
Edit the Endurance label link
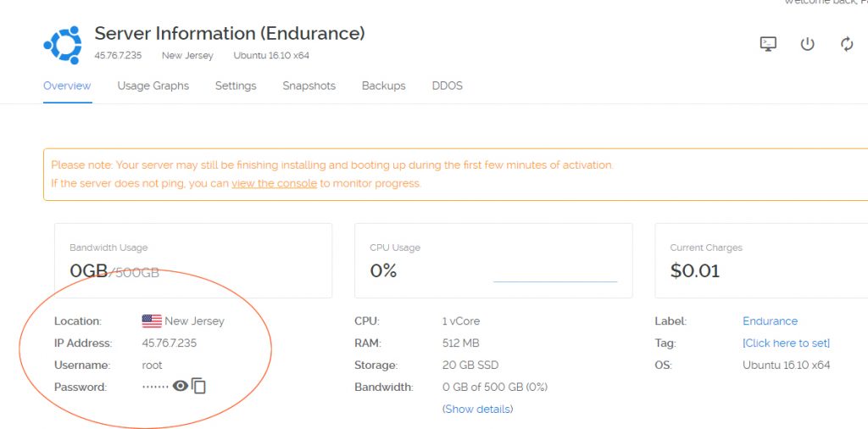coord(770,321)
